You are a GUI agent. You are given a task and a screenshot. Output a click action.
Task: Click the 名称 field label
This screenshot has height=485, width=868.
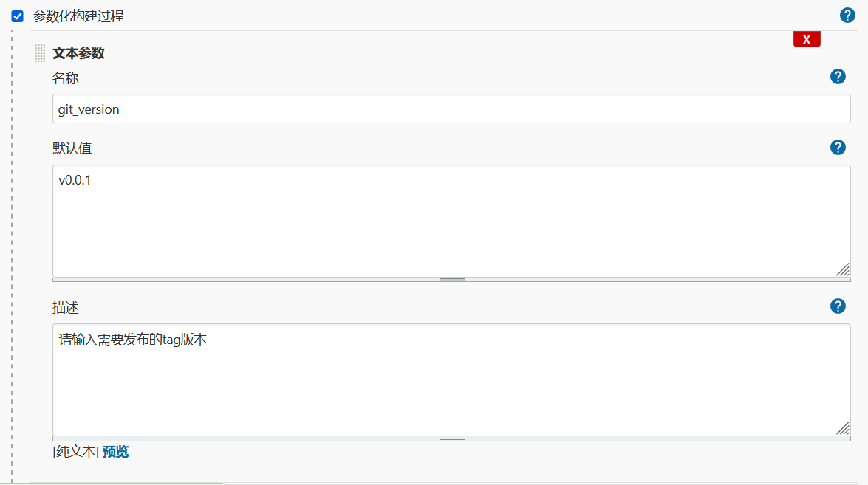click(65, 78)
